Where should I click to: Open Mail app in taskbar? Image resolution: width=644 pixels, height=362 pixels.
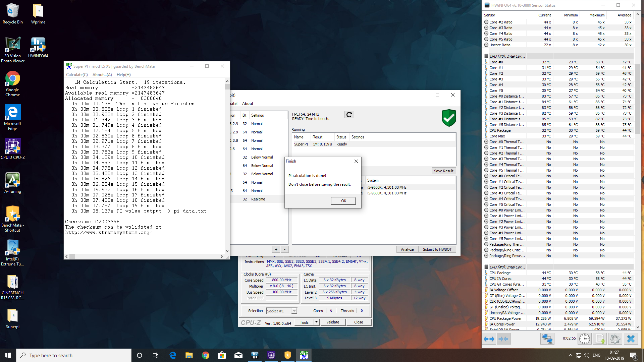pos(238,355)
